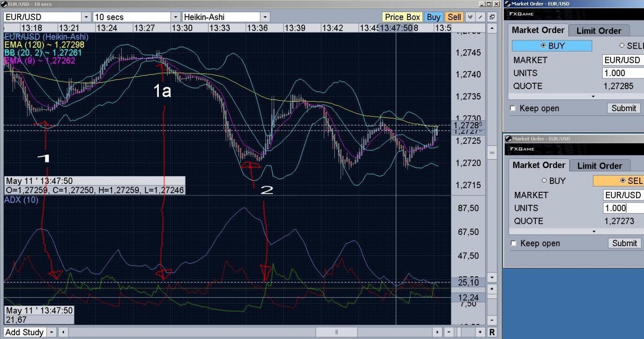Click the horizontal zoom-in plus button
Viewport: 644px width, 339px height.
tap(481, 332)
